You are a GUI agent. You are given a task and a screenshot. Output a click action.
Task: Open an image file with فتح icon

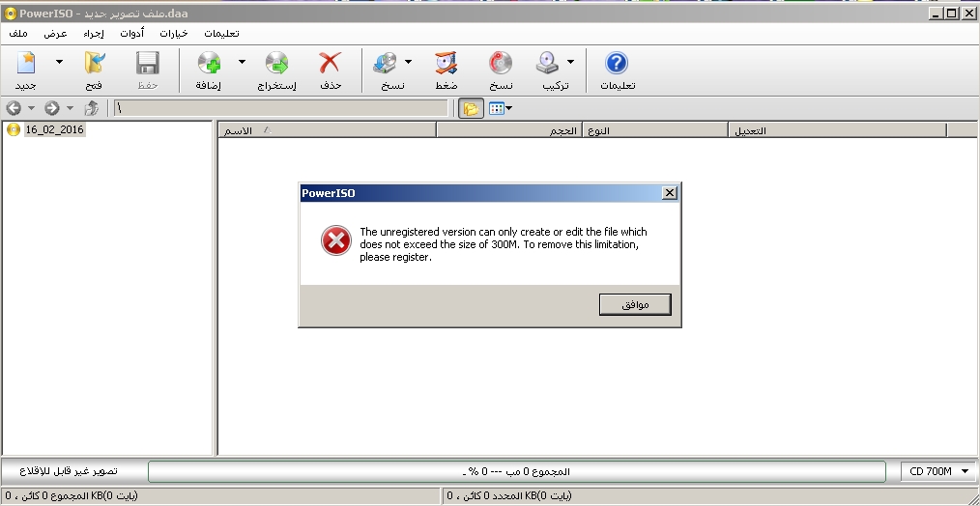point(95,63)
